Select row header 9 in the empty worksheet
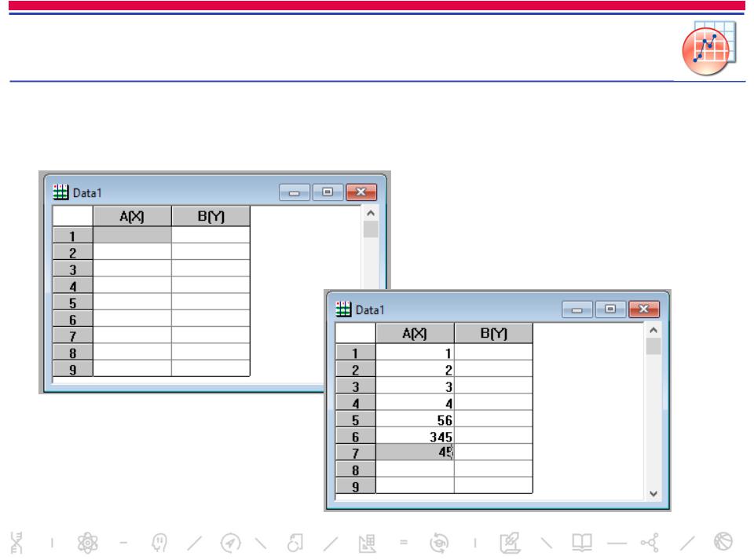This screenshot has height=560, width=754. pyautogui.click(x=72, y=369)
